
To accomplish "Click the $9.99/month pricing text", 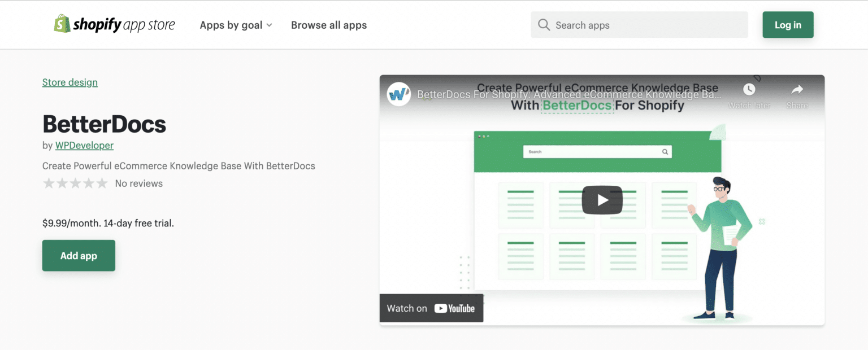I will [108, 223].
